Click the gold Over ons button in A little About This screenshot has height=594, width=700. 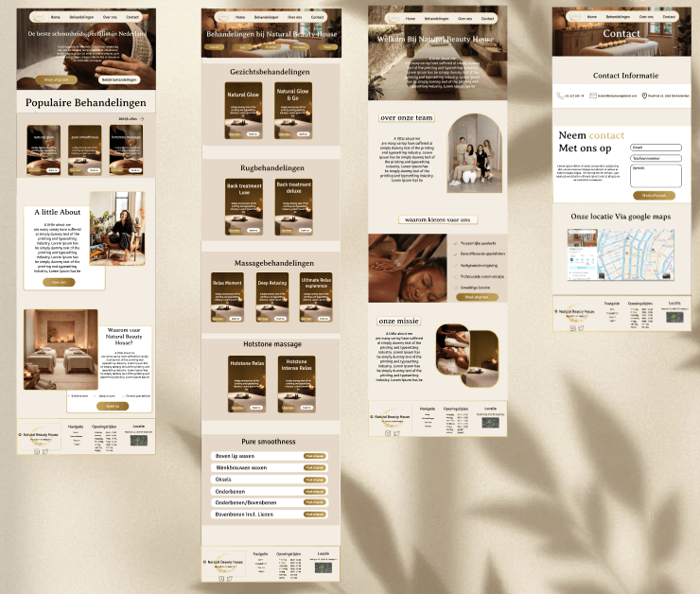tap(59, 282)
